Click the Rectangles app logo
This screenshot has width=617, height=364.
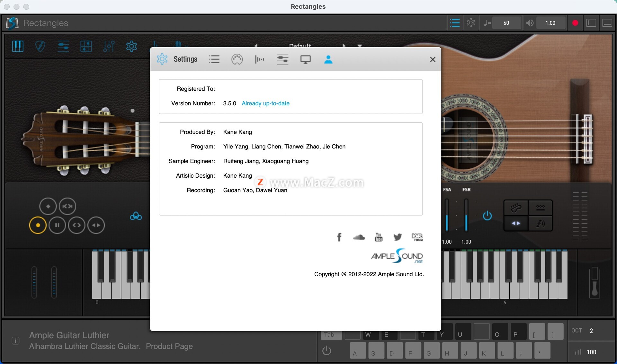tap(12, 23)
